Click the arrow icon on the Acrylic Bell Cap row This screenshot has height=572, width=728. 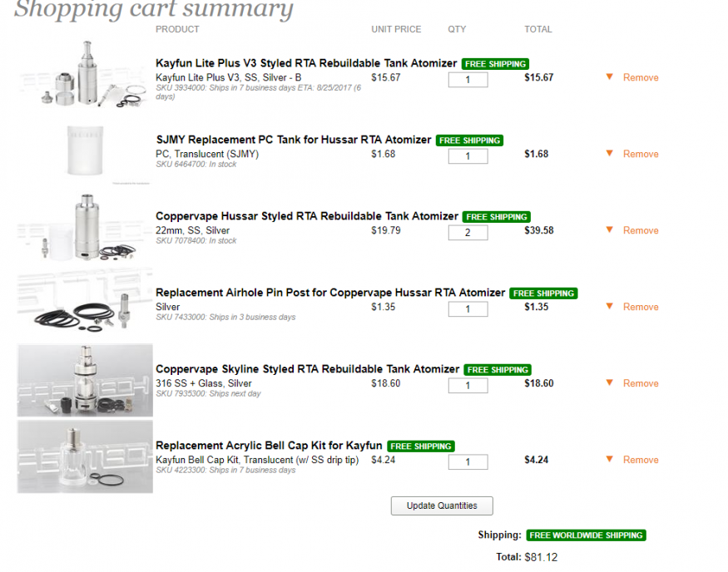pos(610,459)
